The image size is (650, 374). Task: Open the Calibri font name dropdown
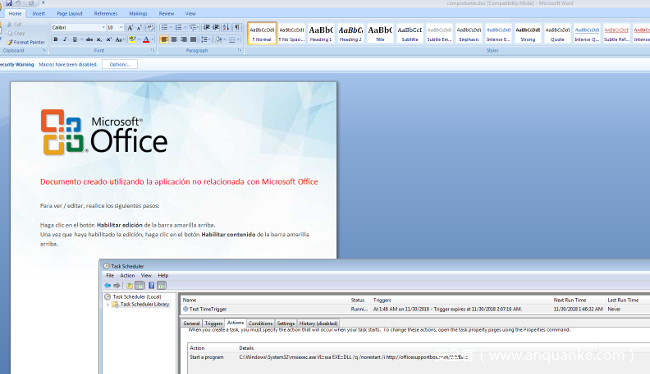[x=103, y=28]
